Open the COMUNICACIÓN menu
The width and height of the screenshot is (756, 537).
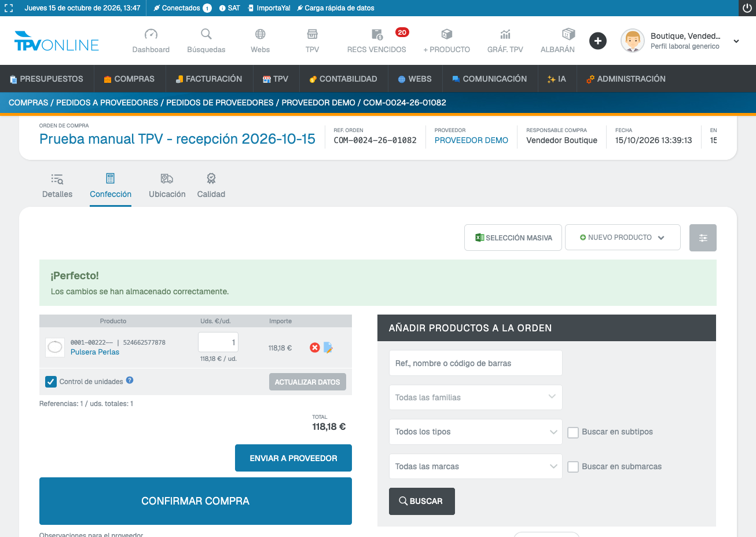point(490,79)
